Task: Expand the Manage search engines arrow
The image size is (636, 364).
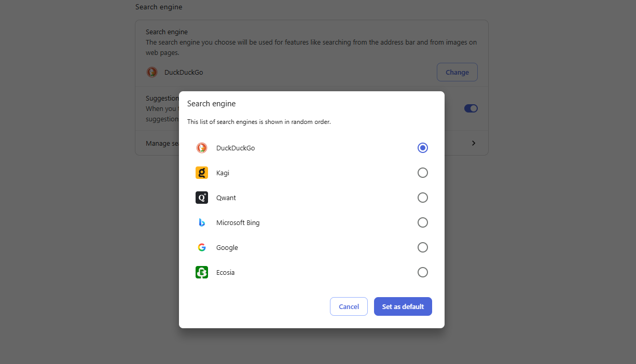Action: 474,143
